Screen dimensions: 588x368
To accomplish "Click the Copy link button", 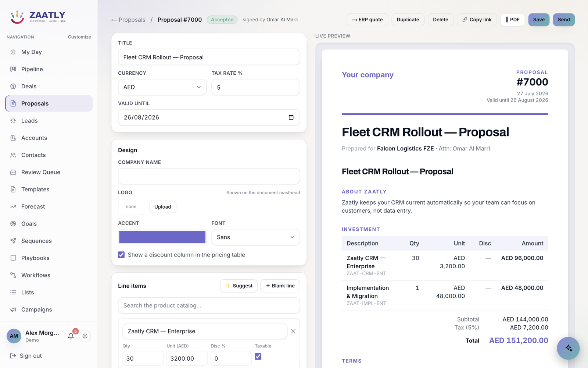I will coord(477,20).
